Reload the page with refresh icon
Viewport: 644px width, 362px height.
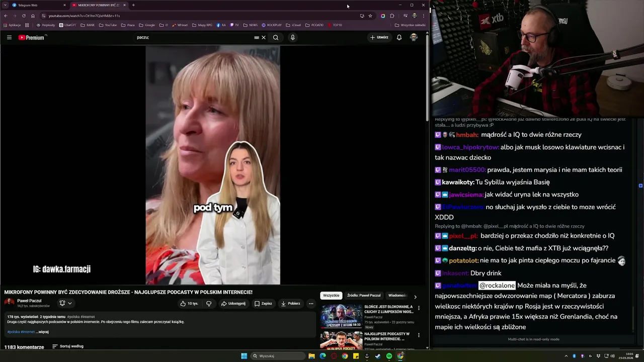click(24, 16)
